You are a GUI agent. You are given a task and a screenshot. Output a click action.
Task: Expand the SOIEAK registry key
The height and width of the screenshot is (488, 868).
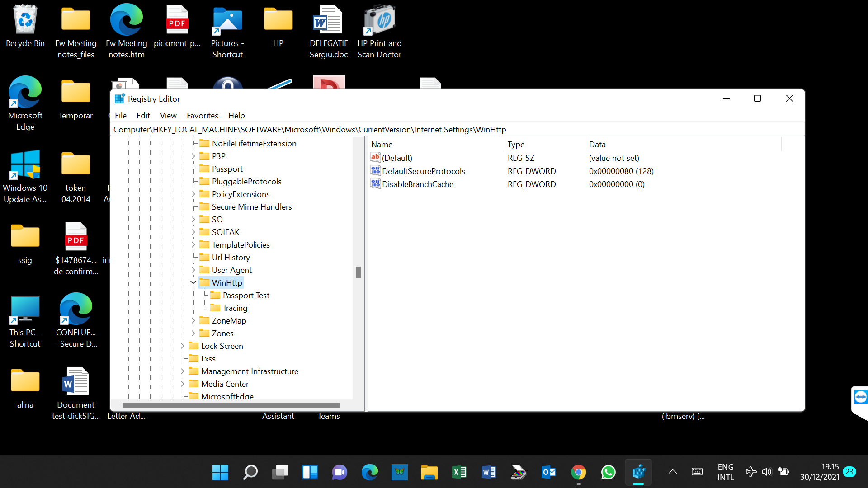coord(193,232)
